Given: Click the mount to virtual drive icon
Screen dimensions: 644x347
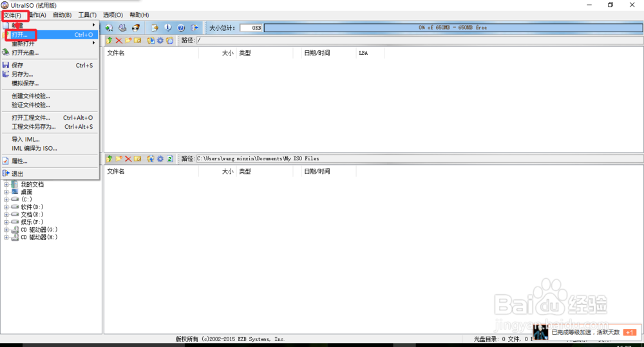Looking at the screenshot, I should point(155,28).
